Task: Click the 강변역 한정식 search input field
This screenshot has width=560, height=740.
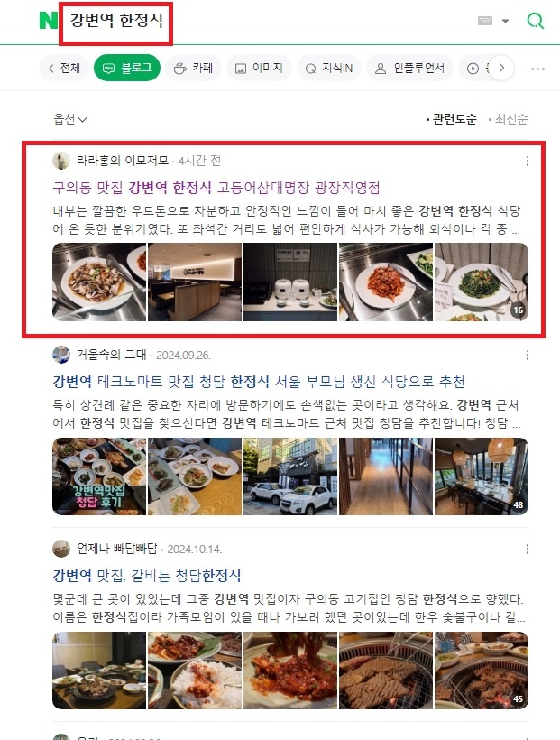Action: (116, 21)
